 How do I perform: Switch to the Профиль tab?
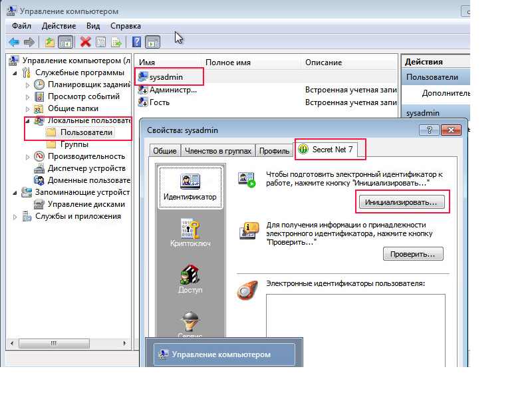coord(274,151)
